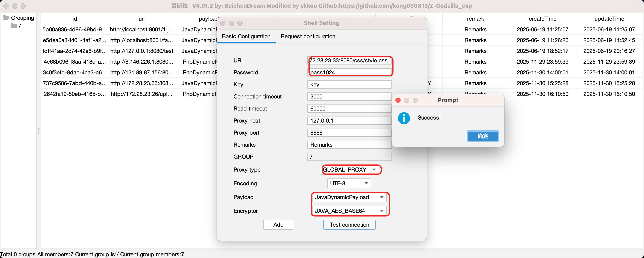The height and width of the screenshot is (258, 644).
Task: Click the sidebar splitter drag handle
Action: coord(39,131)
